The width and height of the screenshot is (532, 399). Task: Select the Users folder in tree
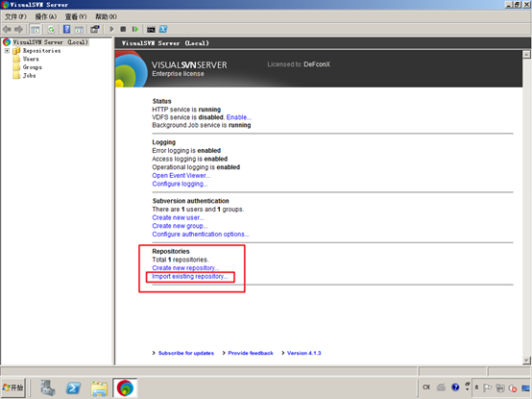tap(31, 59)
